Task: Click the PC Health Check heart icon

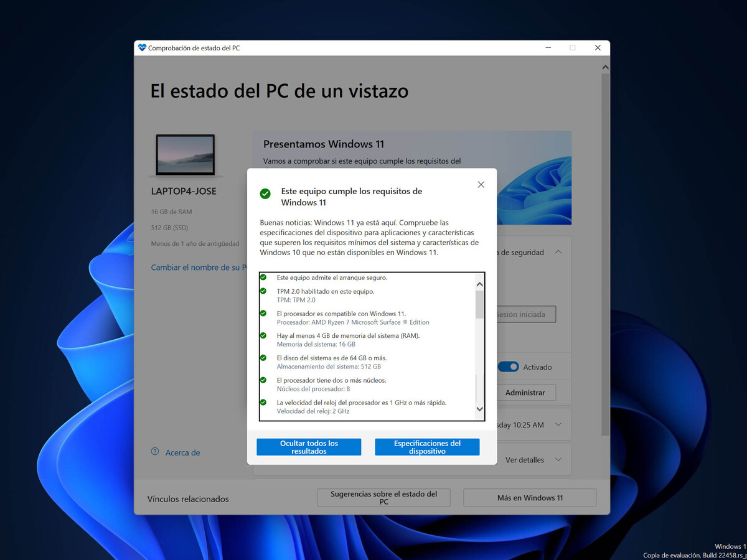Action: click(142, 48)
